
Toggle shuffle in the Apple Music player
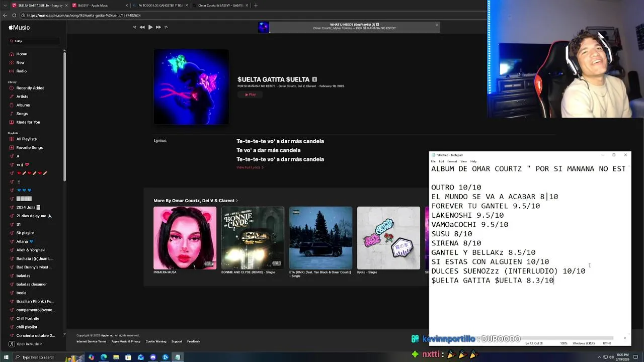pyautogui.click(x=134, y=27)
